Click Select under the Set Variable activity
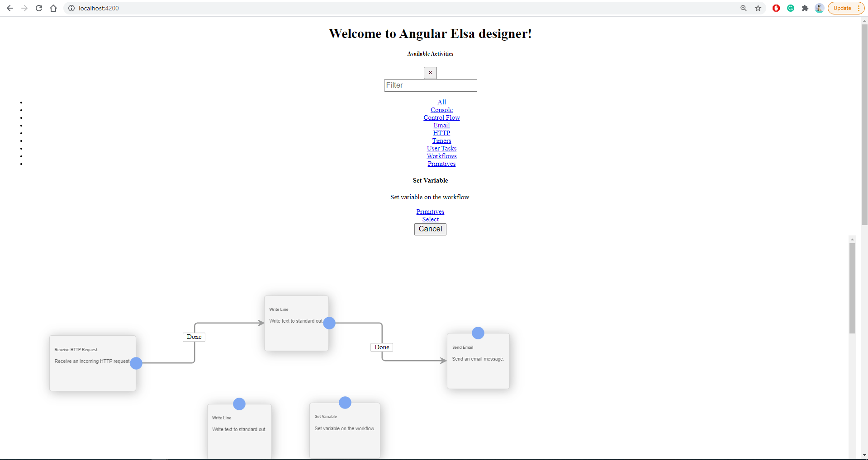This screenshot has height=460, width=868. click(x=430, y=219)
